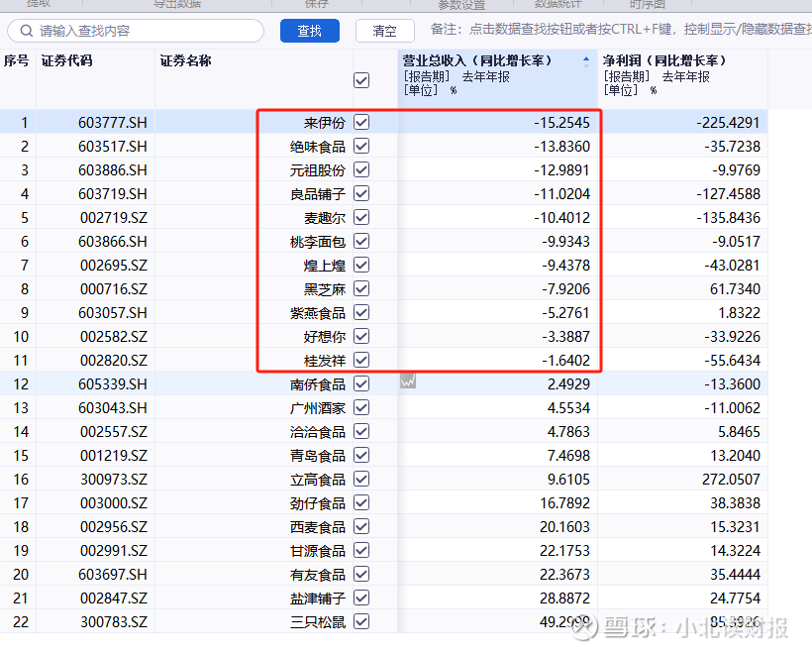Toggle the checkbox for 有友食品
Viewport: 812px width, 653px height.
(x=361, y=575)
